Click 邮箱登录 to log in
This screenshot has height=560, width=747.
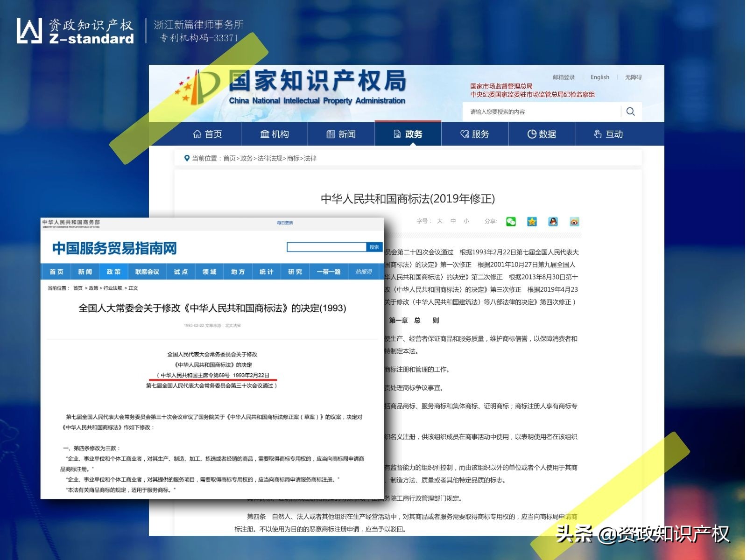(x=563, y=77)
